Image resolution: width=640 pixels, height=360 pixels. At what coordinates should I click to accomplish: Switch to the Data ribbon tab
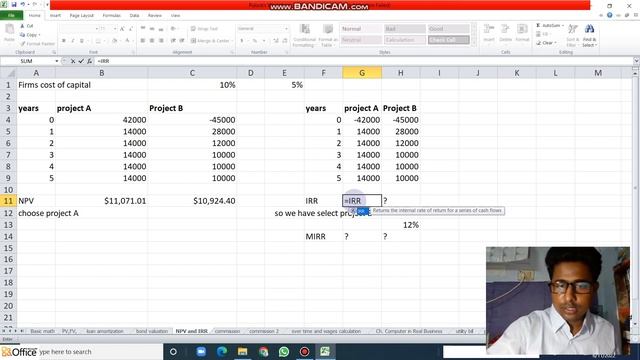134,16
